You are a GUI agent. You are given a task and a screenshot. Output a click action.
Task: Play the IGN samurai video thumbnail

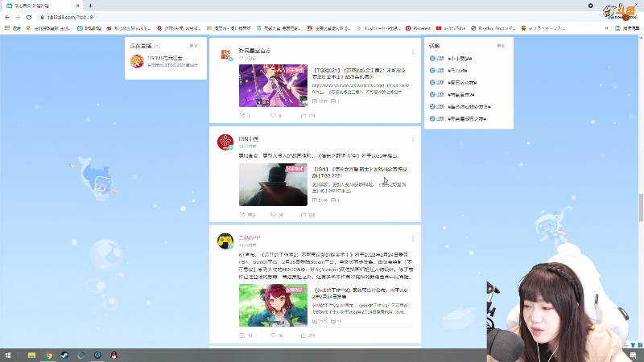click(273, 184)
